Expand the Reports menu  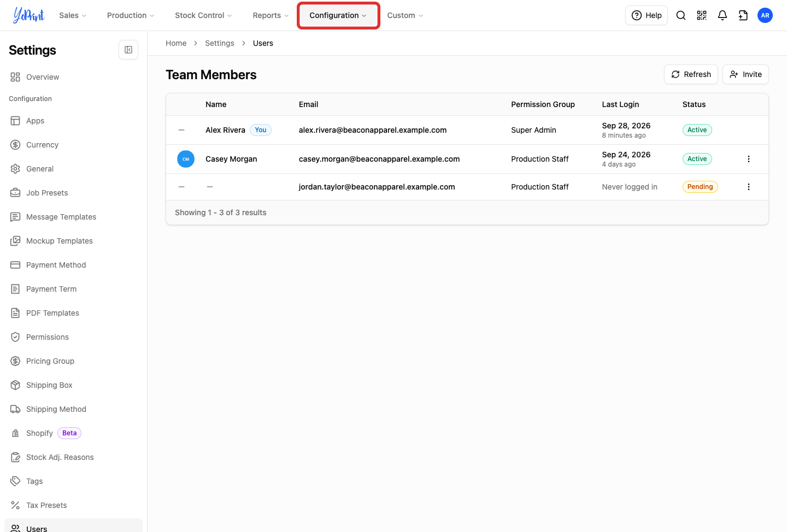271,15
